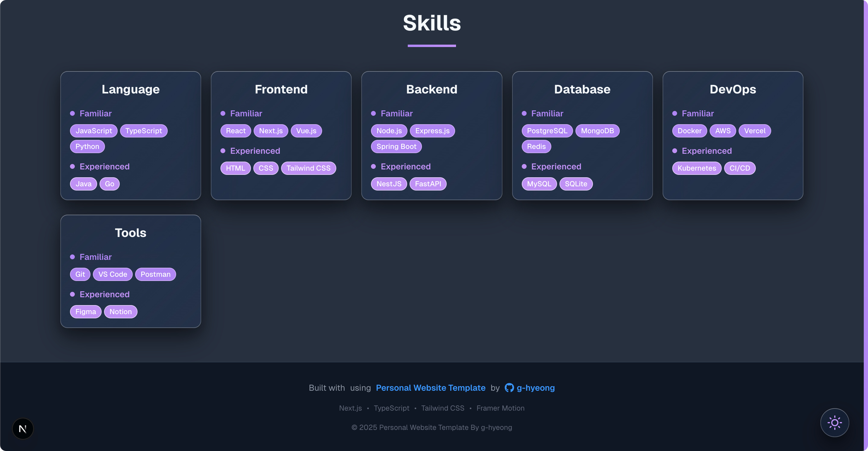This screenshot has width=868, height=451.
Task: Click the Kubernetes skill tag
Action: point(697,168)
